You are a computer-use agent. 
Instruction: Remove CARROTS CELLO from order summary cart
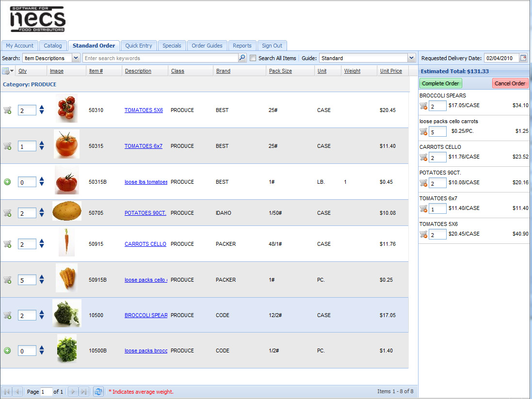pyautogui.click(x=423, y=157)
